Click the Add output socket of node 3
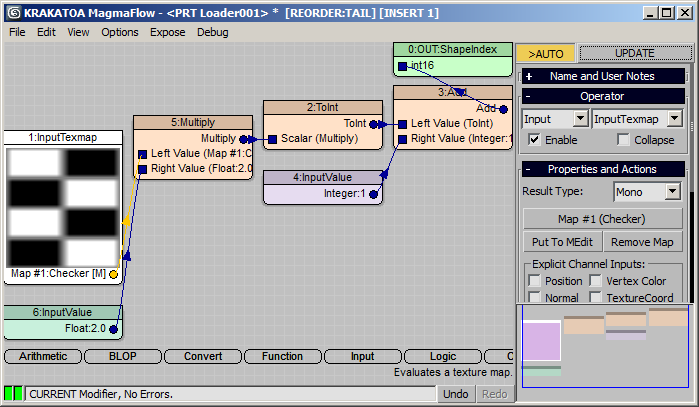This screenshot has width=699, height=407. (x=503, y=109)
